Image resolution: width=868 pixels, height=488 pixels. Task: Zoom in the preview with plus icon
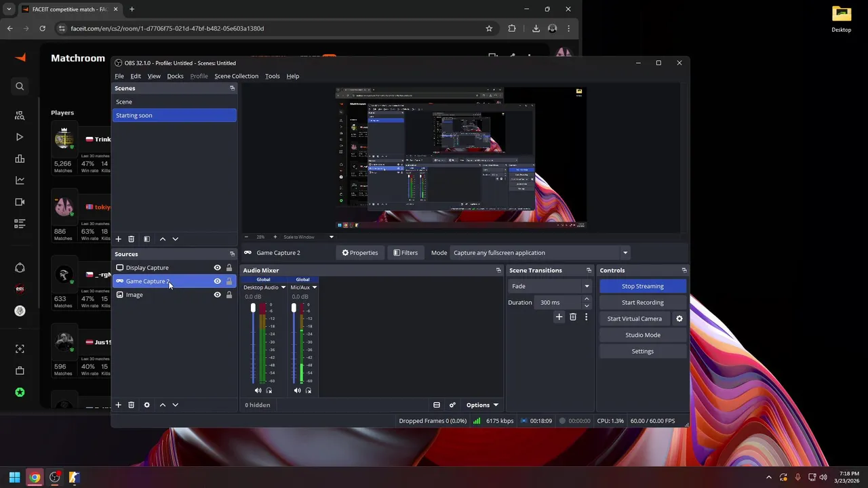[275, 237]
